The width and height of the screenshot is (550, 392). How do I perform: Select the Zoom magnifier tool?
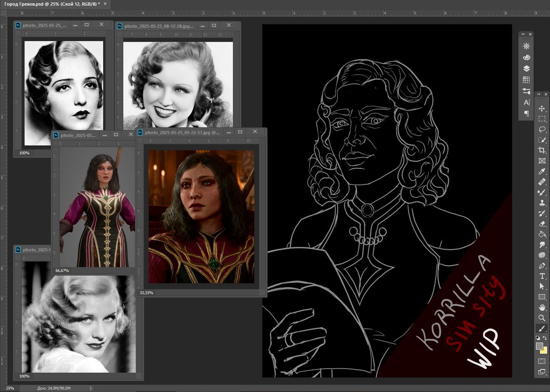coord(542,318)
